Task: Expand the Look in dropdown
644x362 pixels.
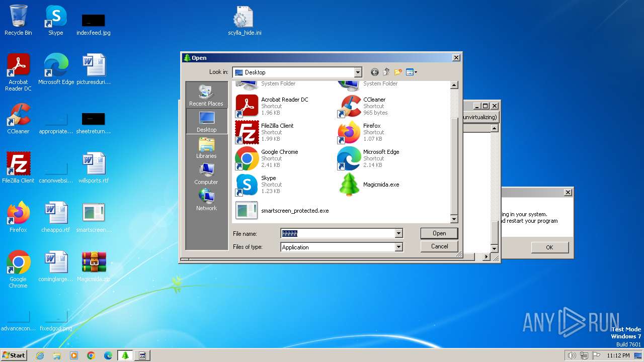Action: point(358,72)
